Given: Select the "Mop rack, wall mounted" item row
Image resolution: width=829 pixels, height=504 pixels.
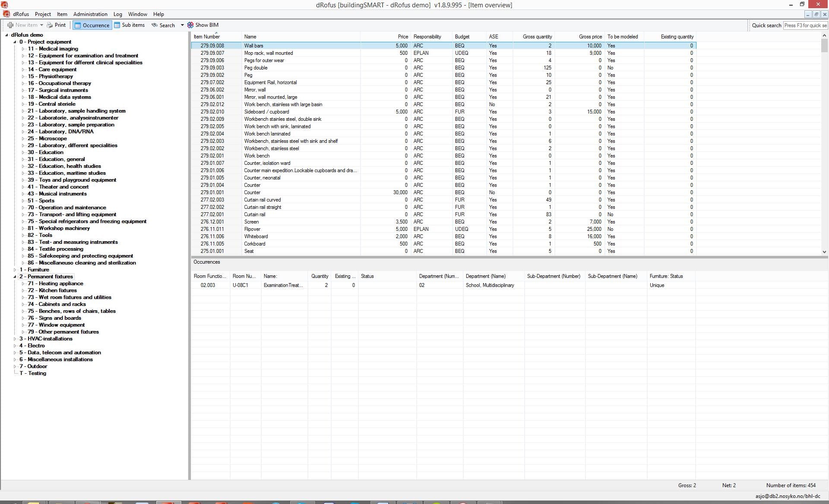Looking at the screenshot, I should coord(302,53).
